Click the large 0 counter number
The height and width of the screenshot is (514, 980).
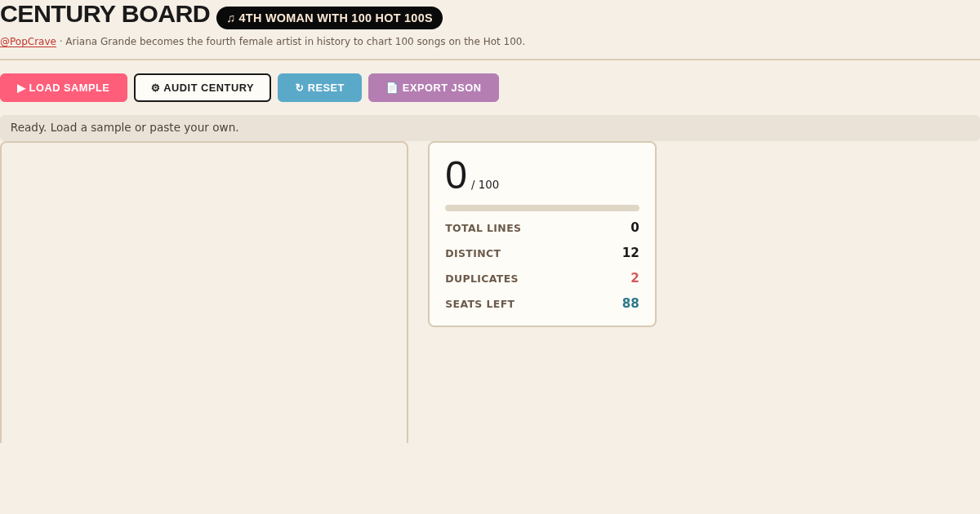click(x=457, y=175)
